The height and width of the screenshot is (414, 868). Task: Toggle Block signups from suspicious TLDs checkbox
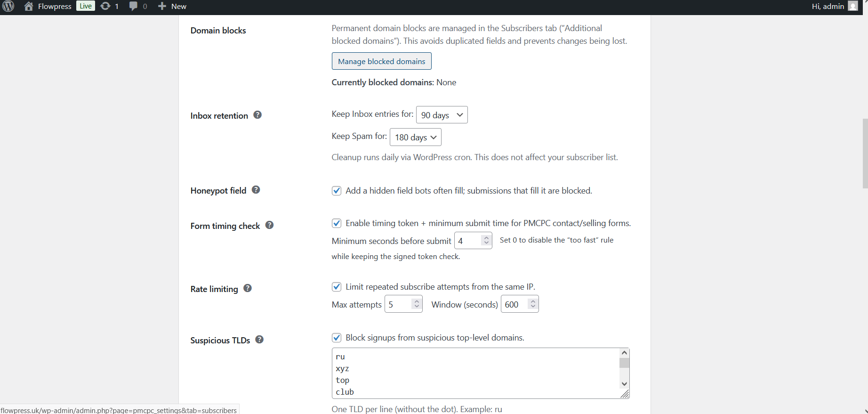337,338
